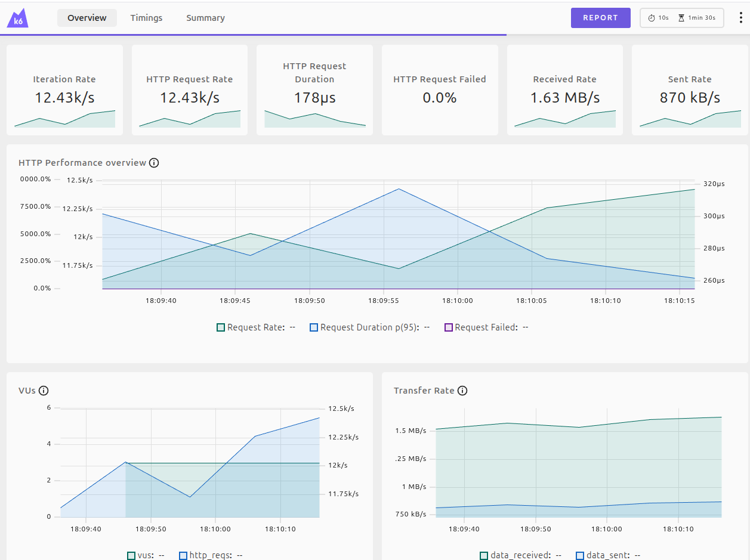Screen dimensions: 750x560
Task: Click the HTTP Request Failed card title
Action: (x=440, y=79)
